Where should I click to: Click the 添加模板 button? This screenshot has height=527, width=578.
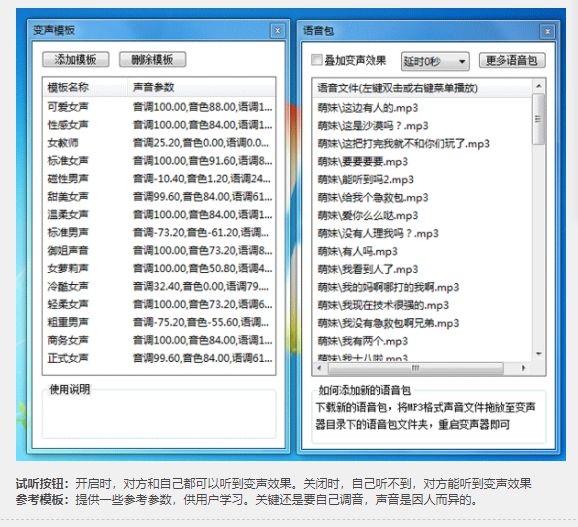[76, 59]
